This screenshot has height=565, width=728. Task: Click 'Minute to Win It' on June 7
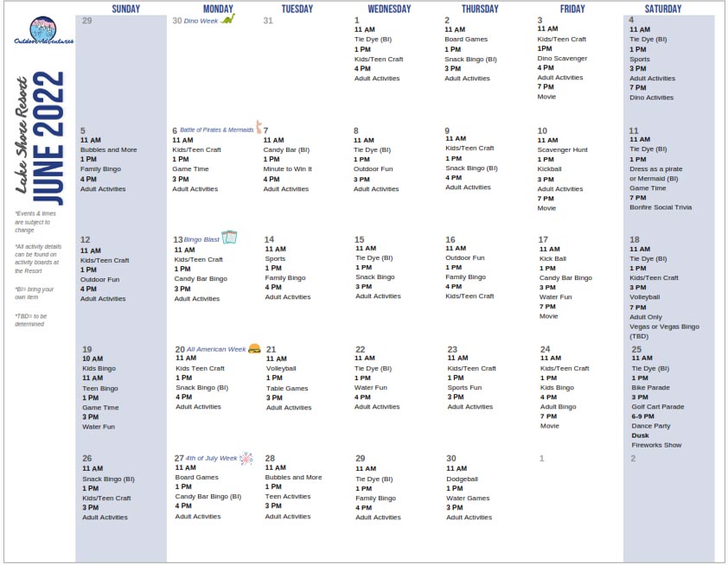[287, 168]
